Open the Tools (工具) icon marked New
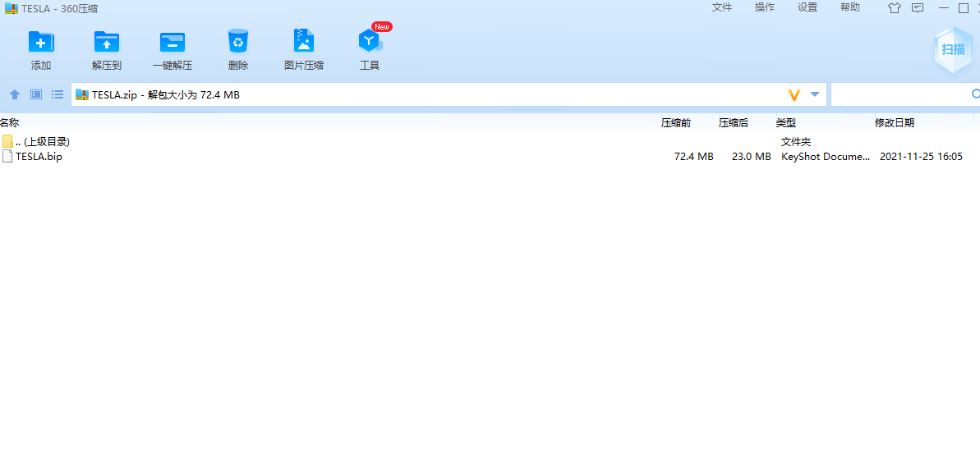 click(370, 41)
